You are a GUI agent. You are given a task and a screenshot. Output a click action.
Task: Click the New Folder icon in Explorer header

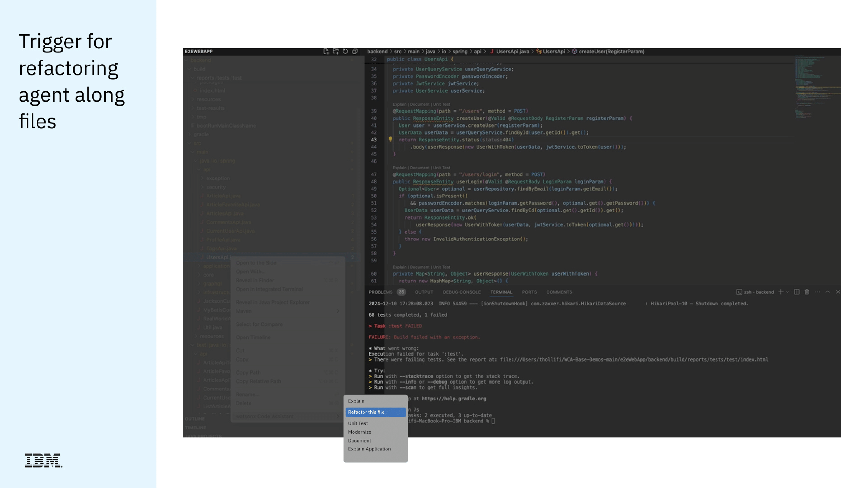[336, 51]
